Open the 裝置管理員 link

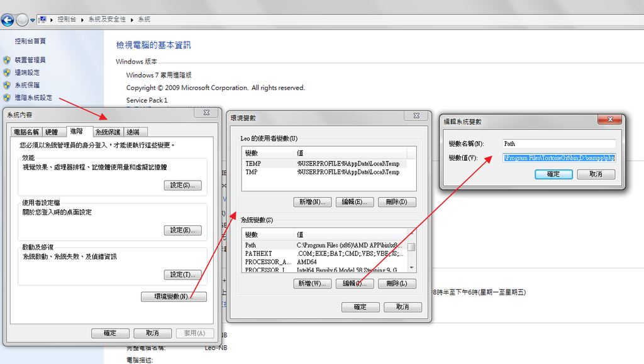[30, 60]
